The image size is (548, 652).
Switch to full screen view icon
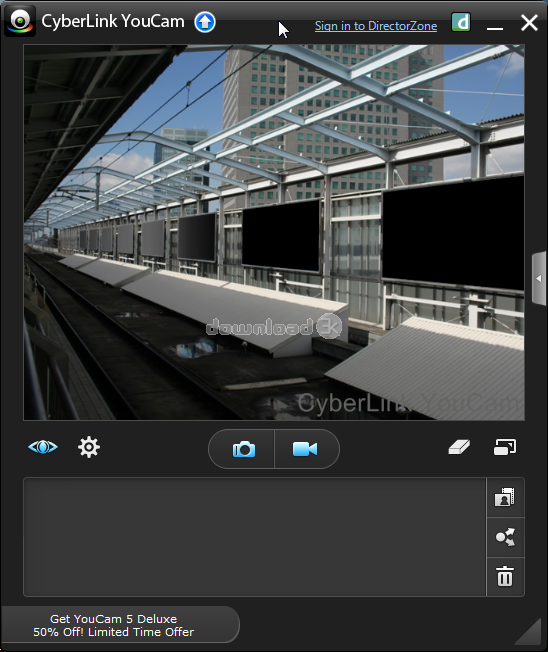point(505,447)
